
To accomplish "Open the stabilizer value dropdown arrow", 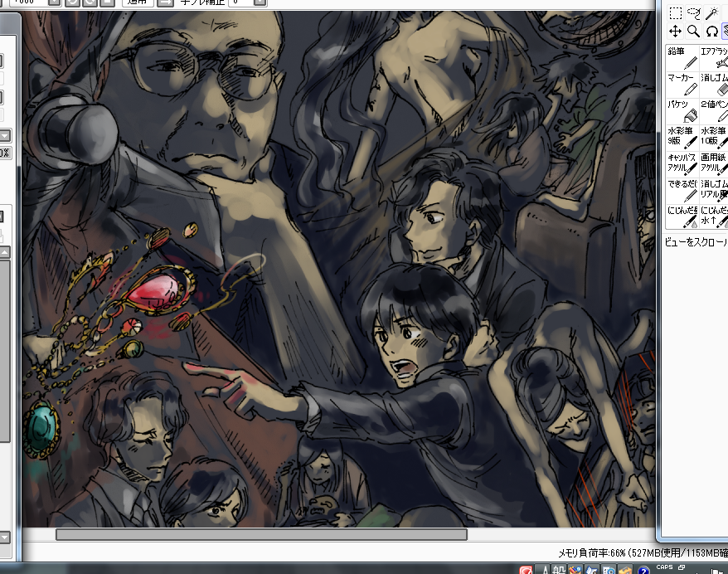I will pos(260,2).
